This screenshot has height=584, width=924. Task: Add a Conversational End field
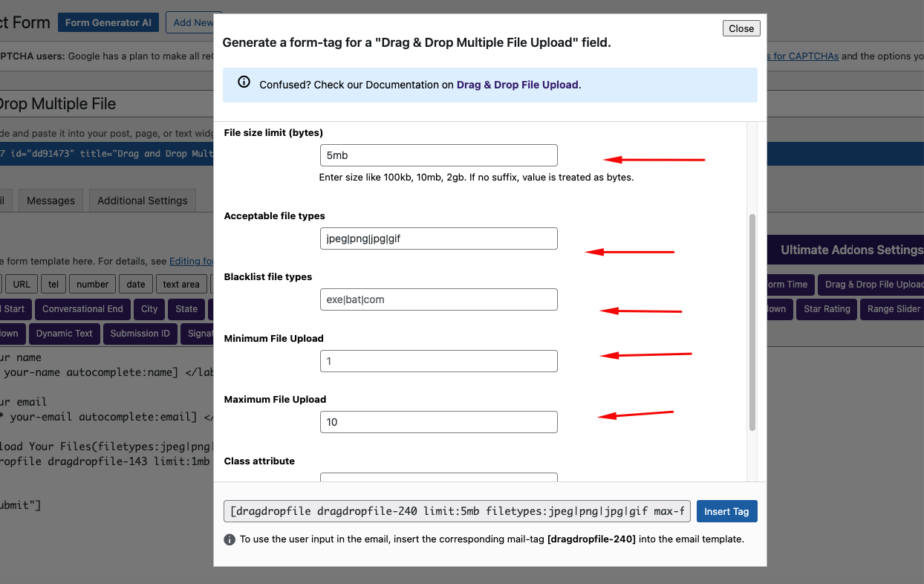point(82,309)
